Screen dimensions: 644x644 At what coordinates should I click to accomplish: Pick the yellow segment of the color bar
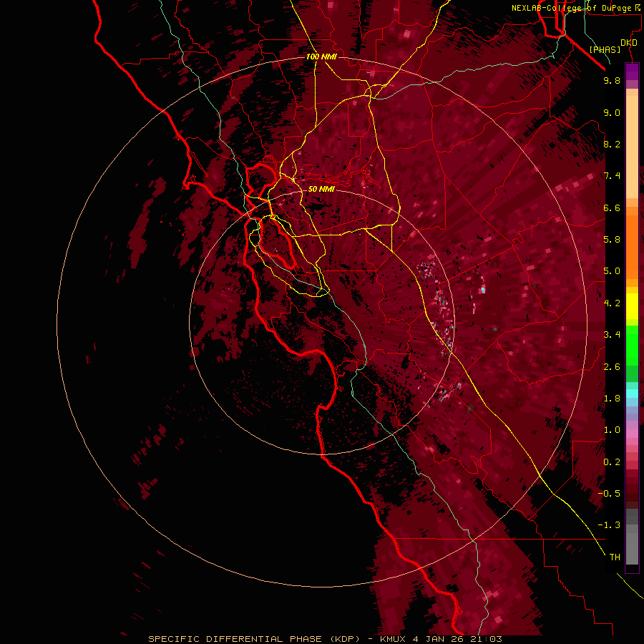pyautogui.click(x=632, y=306)
